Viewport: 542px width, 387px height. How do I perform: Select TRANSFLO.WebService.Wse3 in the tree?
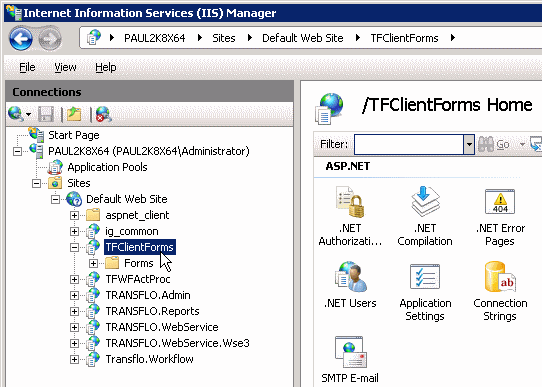(177, 343)
